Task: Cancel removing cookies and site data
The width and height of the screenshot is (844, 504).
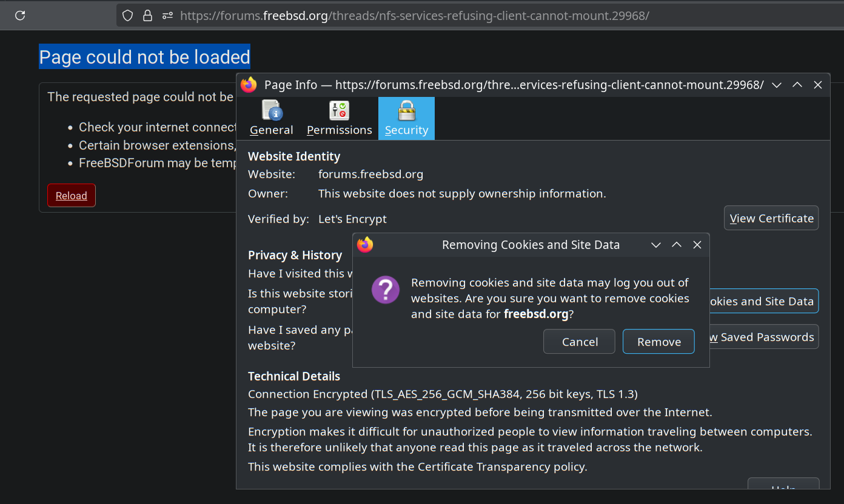Action: point(579,341)
